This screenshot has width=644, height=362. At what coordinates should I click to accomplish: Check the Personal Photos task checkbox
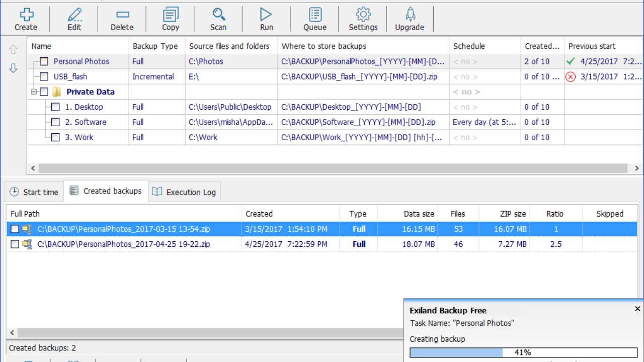pyautogui.click(x=44, y=61)
